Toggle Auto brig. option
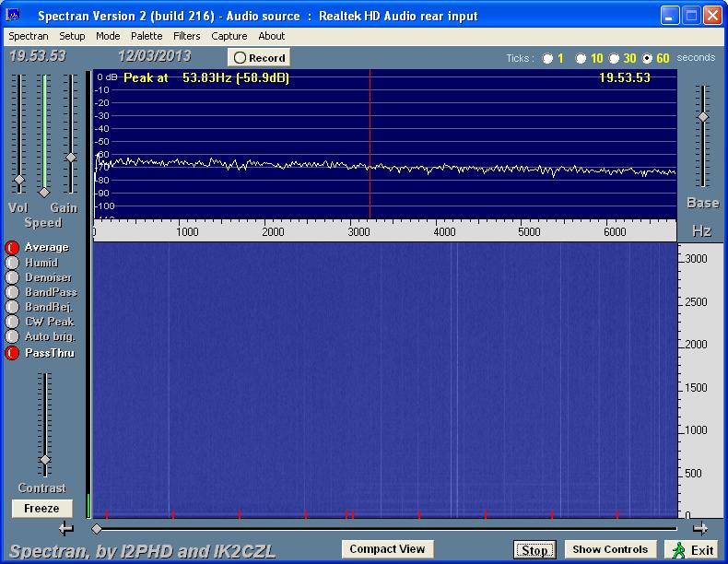Image resolution: width=728 pixels, height=564 pixels. point(12,336)
